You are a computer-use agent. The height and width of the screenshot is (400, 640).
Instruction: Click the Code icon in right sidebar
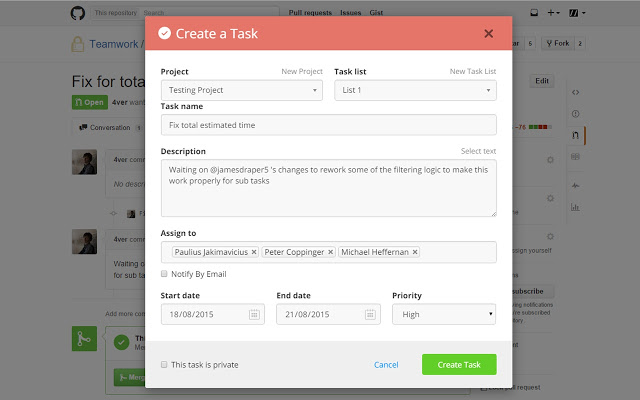pos(575,92)
